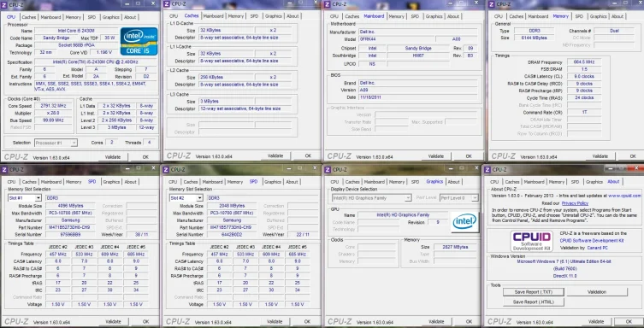Image resolution: width=644 pixels, height=328 pixels.
Task: Click the BIOS date '11/18/2011'
Action: 418,97
